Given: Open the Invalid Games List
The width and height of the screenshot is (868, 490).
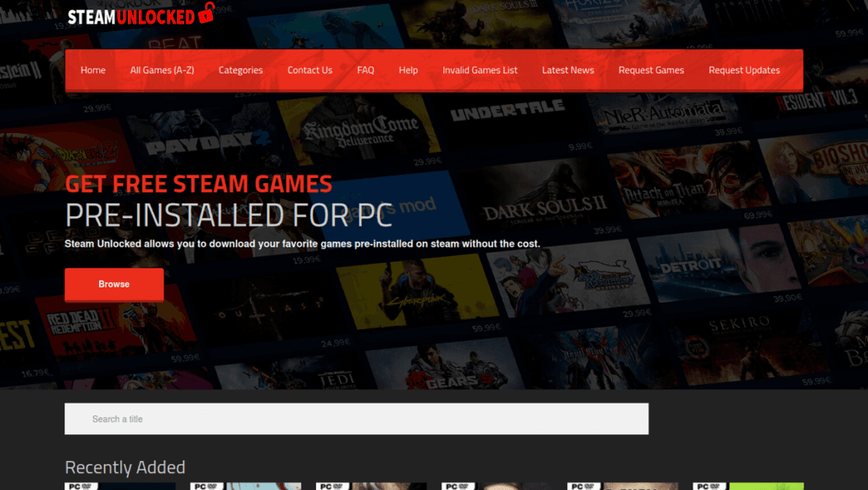Looking at the screenshot, I should pyautogui.click(x=480, y=70).
